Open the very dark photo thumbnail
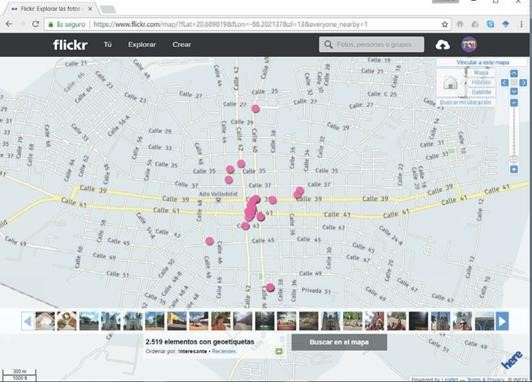Image resolution: width=532 pixels, height=382 pixels. 418,321
